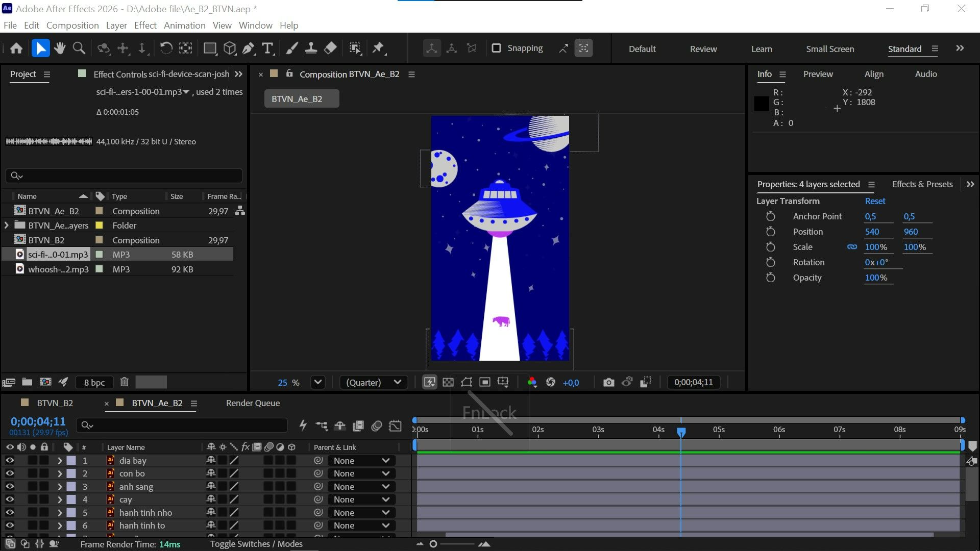Select the Rotation tool
The height and width of the screenshot is (551, 980).
point(166,48)
